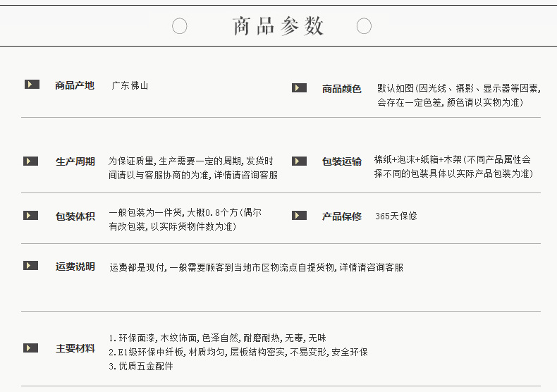Click the 包装运输 label
Screen dimensions: 557x392
coord(342,161)
